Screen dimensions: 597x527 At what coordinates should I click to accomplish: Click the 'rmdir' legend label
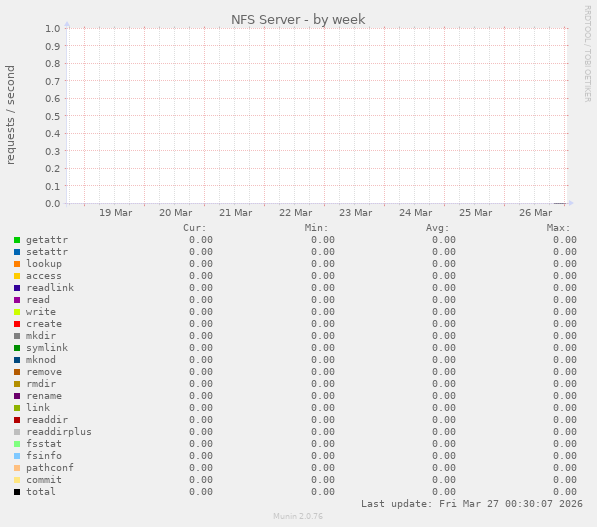[x=41, y=383]
